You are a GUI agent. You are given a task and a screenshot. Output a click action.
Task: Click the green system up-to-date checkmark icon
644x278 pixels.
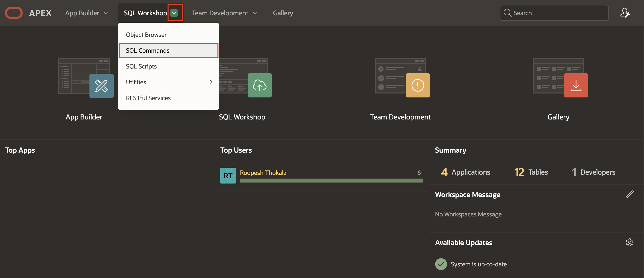pos(441,264)
